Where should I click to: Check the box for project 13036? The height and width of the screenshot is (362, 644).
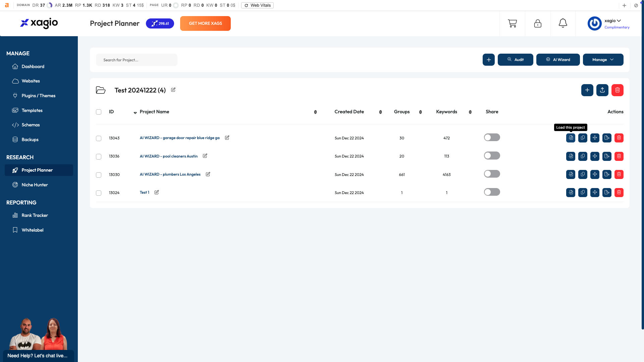pyautogui.click(x=99, y=157)
